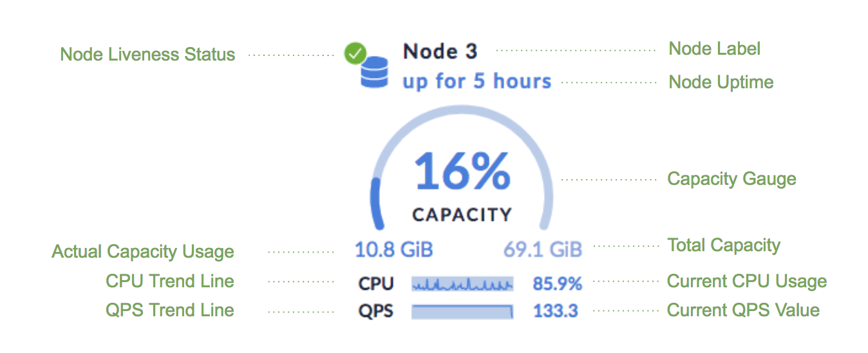Click the 16% capacity percentage
This screenshot has height=353, width=868.
[462, 173]
